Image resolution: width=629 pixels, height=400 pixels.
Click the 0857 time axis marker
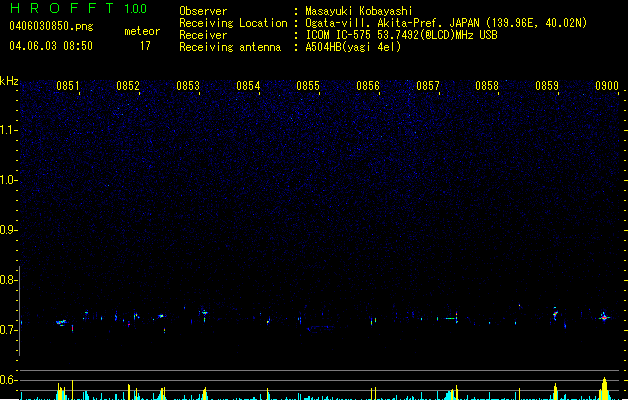pyautogui.click(x=428, y=86)
